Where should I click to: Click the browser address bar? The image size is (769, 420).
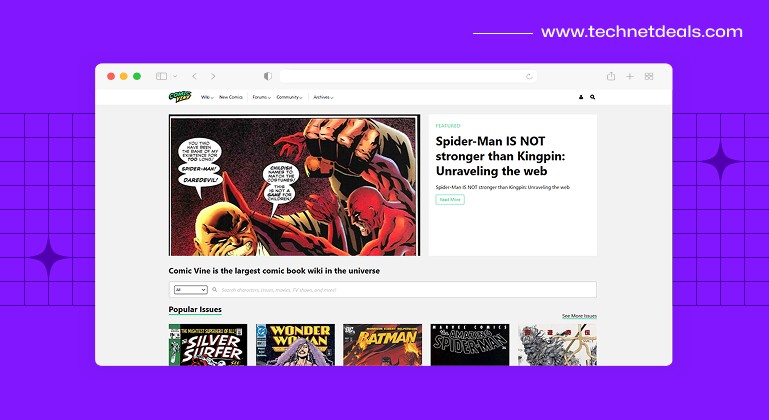point(408,76)
